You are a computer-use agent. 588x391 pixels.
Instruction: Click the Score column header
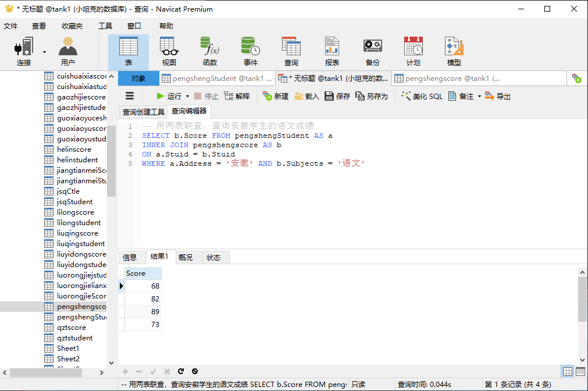point(143,273)
